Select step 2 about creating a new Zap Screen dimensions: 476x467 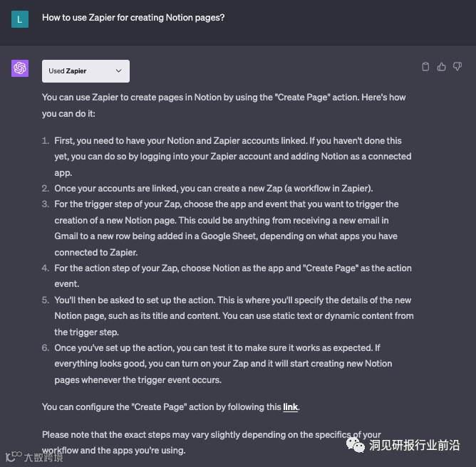pos(213,188)
